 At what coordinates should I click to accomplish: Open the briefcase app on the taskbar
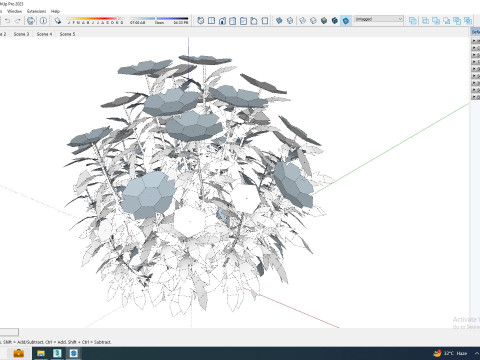[x=19, y=353]
